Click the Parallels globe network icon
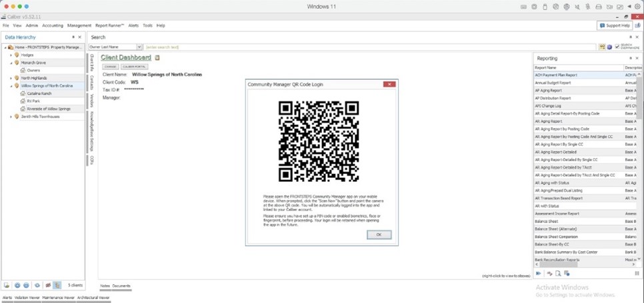The image size is (644, 303). pos(566,7)
